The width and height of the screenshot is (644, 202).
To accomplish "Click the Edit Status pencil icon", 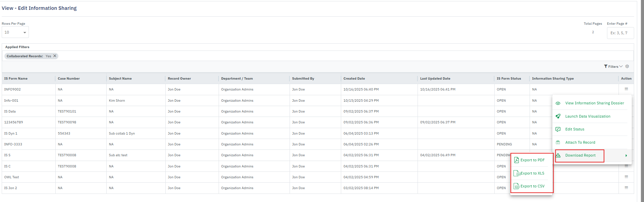I will click(x=558, y=129).
